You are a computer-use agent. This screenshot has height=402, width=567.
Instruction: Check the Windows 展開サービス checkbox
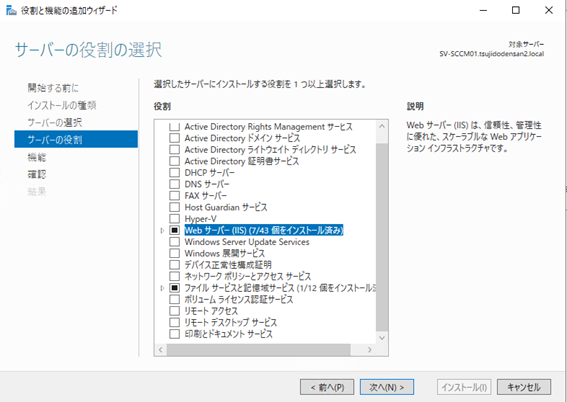175,253
